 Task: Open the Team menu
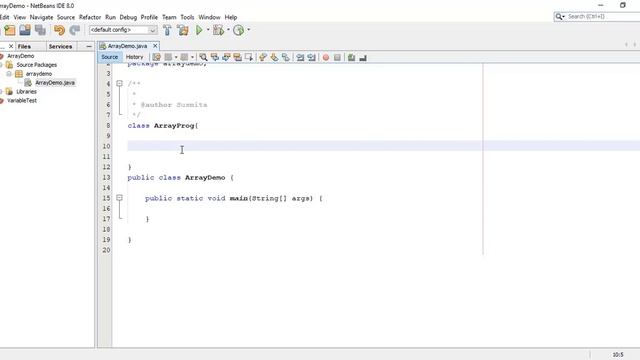[169, 17]
